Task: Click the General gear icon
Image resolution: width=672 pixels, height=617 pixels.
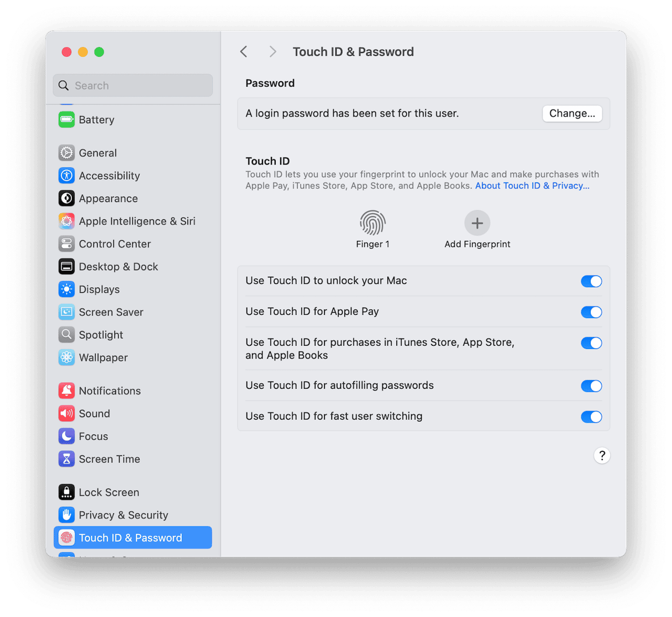Action: coord(66,152)
